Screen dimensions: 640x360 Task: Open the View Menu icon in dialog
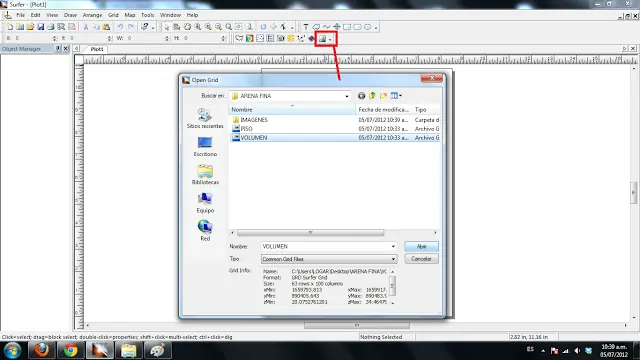click(x=396, y=96)
